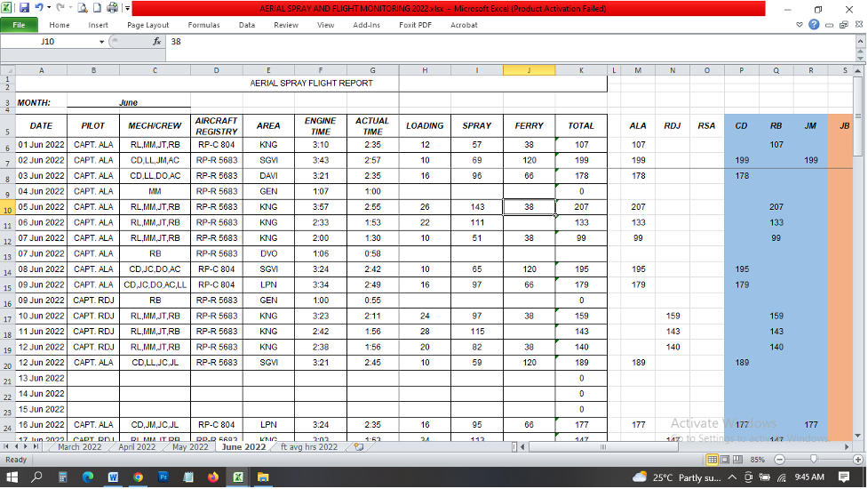Click the zoom slider handle
Image resolution: width=868 pixels, height=489 pixels.
813,459
